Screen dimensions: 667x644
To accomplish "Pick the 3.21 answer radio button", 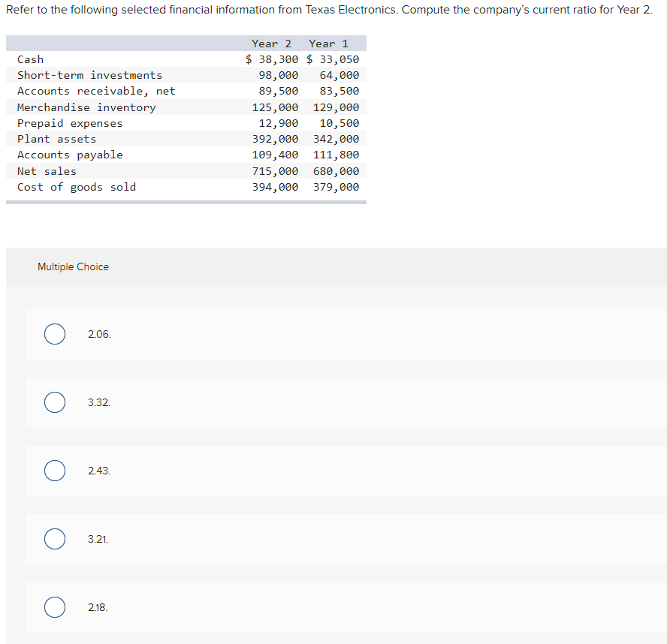I will [55, 539].
